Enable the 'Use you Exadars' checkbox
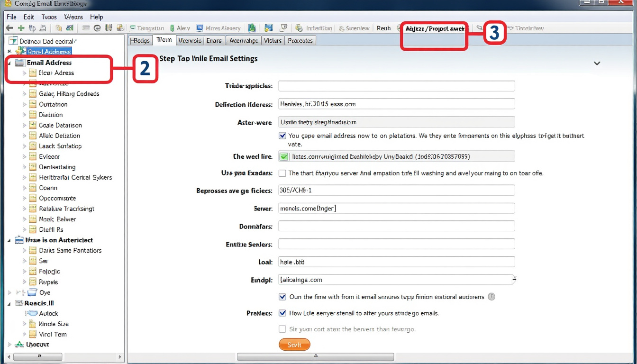 [x=282, y=173]
